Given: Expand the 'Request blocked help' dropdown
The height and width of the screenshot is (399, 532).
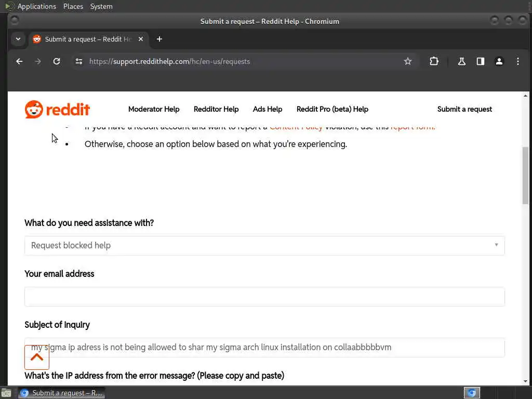Looking at the screenshot, I should point(264,245).
